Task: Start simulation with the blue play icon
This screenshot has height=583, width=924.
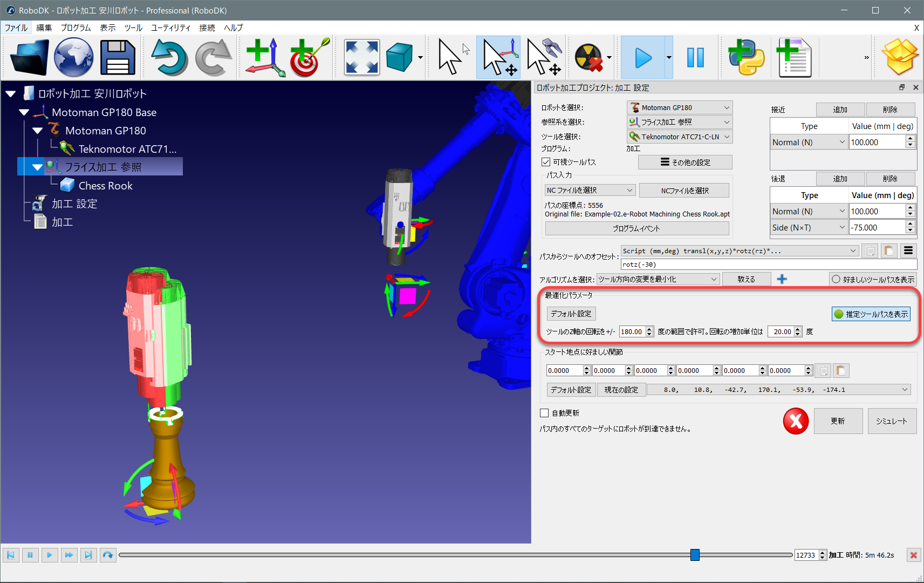Action: (x=643, y=57)
